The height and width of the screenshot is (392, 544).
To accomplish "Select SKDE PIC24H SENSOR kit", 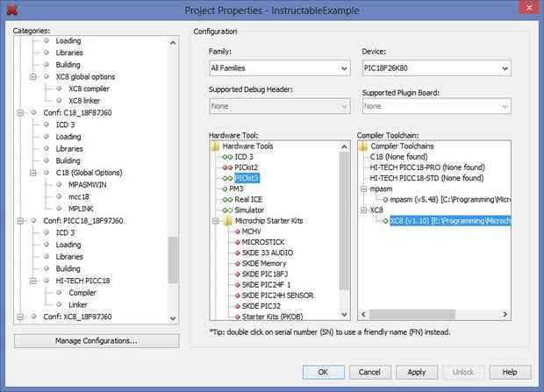I will (x=277, y=296).
